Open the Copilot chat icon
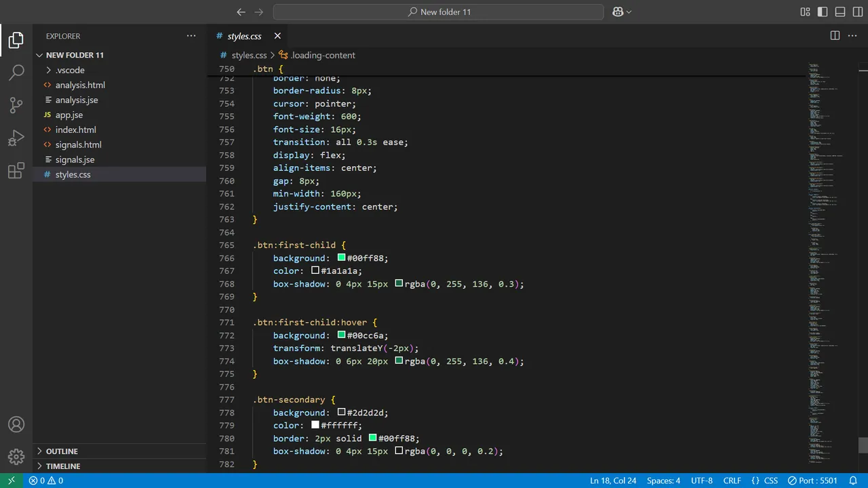This screenshot has height=488, width=868. pyautogui.click(x=621, y=12)
